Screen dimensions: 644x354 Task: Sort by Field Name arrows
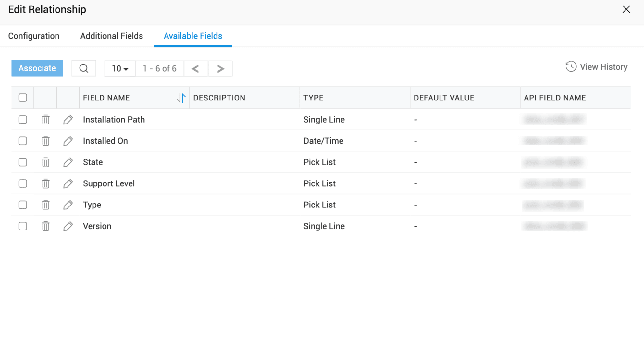click(181, 98)
